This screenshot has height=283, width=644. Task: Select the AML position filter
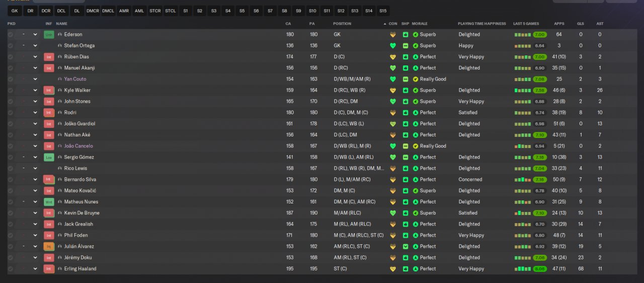pos(139,11)
